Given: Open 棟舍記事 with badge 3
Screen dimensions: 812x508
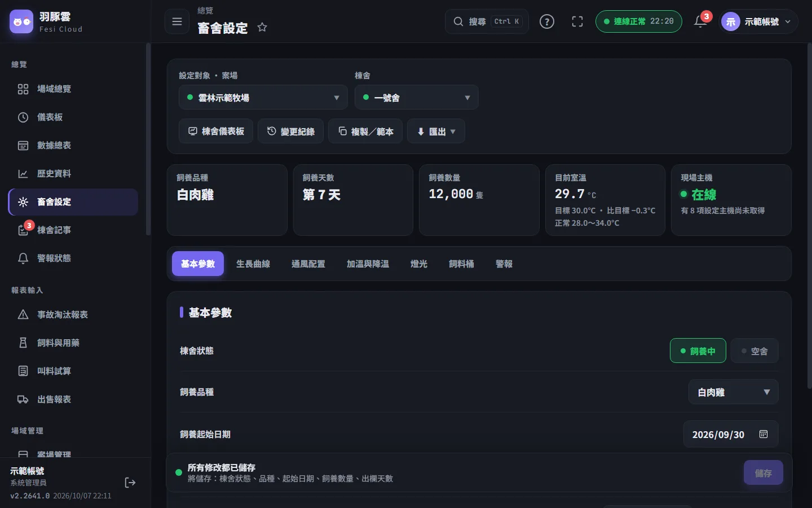Looking at the screenshot, I should click(x=73, y=230).
